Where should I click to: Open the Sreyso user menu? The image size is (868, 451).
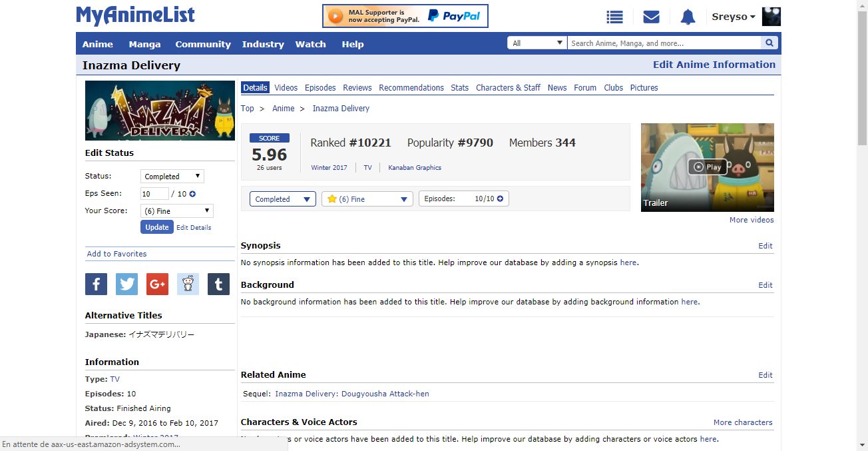(734, 17)
